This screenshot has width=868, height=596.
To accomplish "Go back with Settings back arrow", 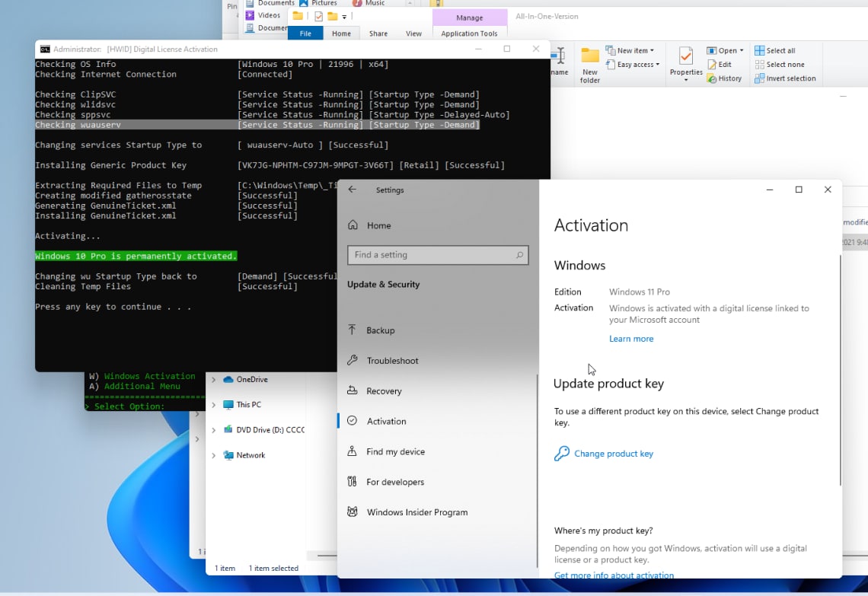I will point(352,190).
